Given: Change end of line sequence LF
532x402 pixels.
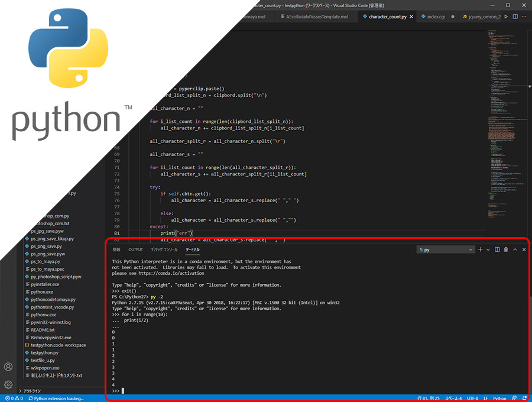Looking at the screenshot, I should (485, 398).
